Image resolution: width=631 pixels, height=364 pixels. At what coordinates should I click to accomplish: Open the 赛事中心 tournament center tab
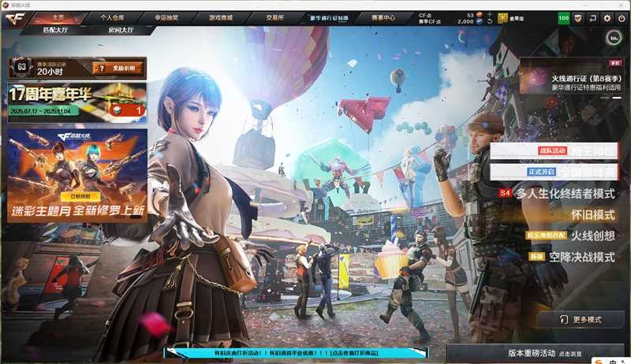(x=383, y=17)
